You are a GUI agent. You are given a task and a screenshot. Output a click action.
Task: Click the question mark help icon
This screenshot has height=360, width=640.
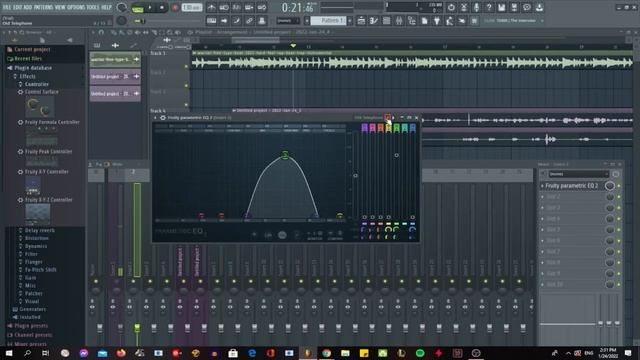pos(489,7)
